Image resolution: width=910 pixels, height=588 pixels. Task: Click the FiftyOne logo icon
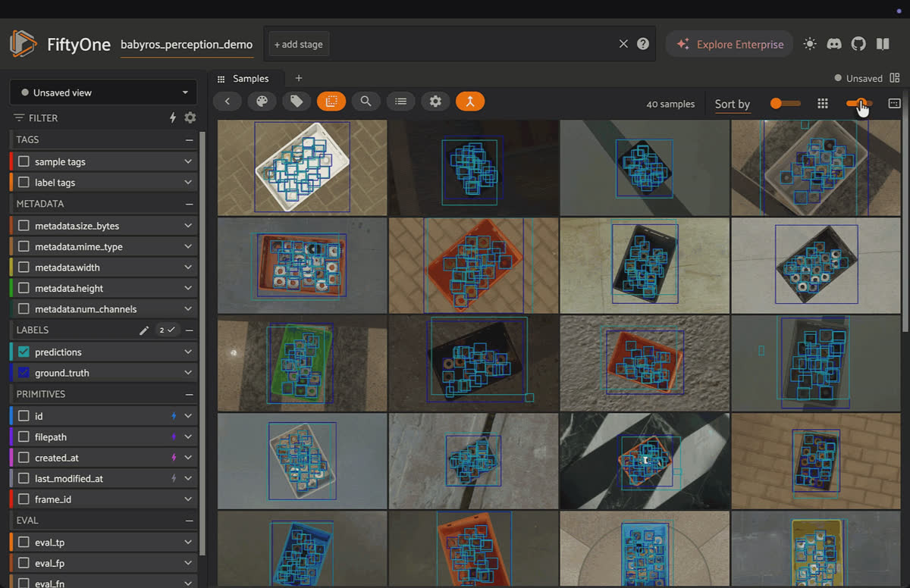tap(23, 44)
